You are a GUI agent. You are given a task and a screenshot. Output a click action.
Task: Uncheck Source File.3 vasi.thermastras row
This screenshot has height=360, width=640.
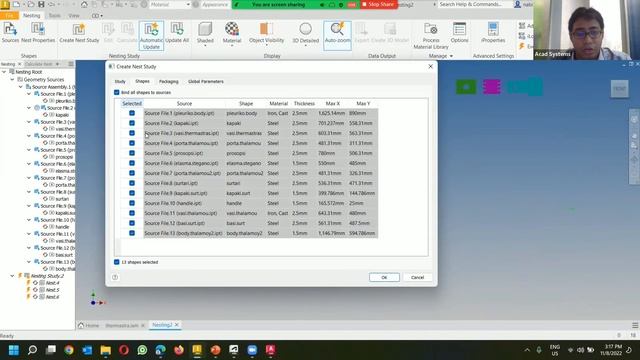[x=132, y=133]
